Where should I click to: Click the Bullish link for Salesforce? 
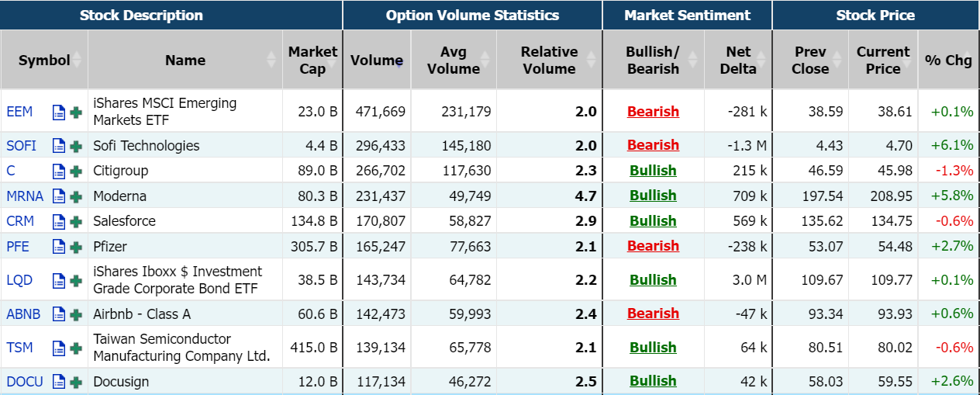[x=653, y=221]
